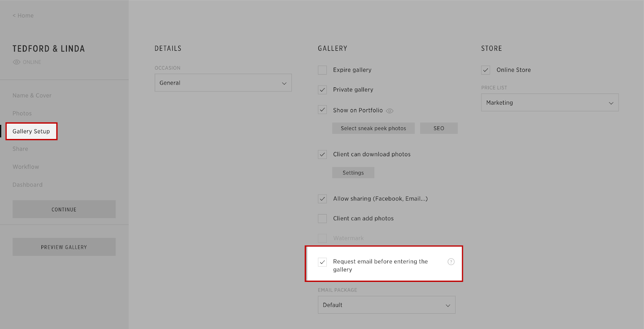
Task: Open the Email Package dropdown
Action: [386, 305]
